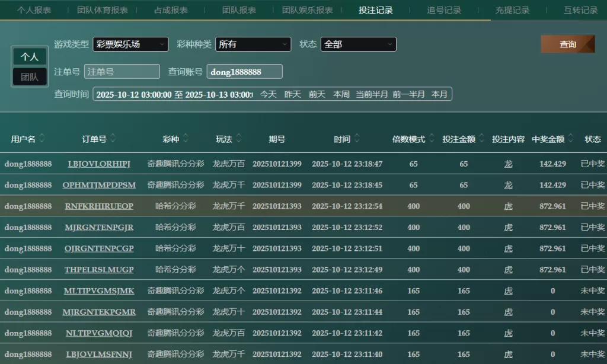This screenshot has height=364, width=607.
Task: Click the 查询时间 date range field
Action: click(174, 94)
